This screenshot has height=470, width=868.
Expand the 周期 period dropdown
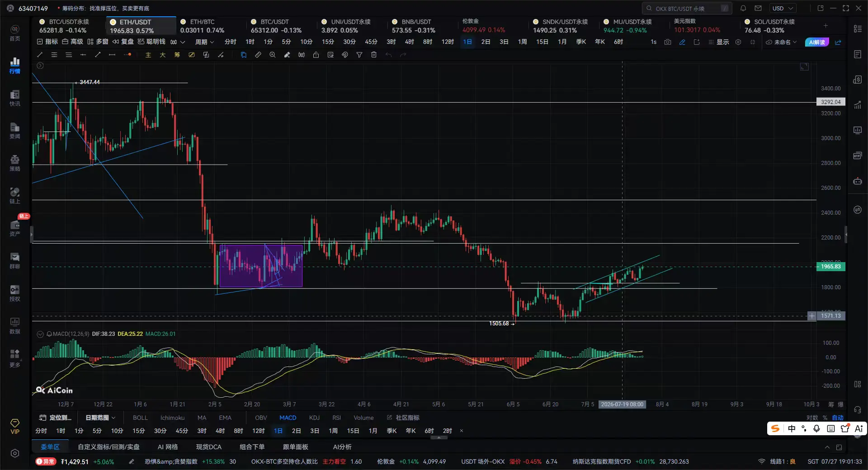pos(204,42)
